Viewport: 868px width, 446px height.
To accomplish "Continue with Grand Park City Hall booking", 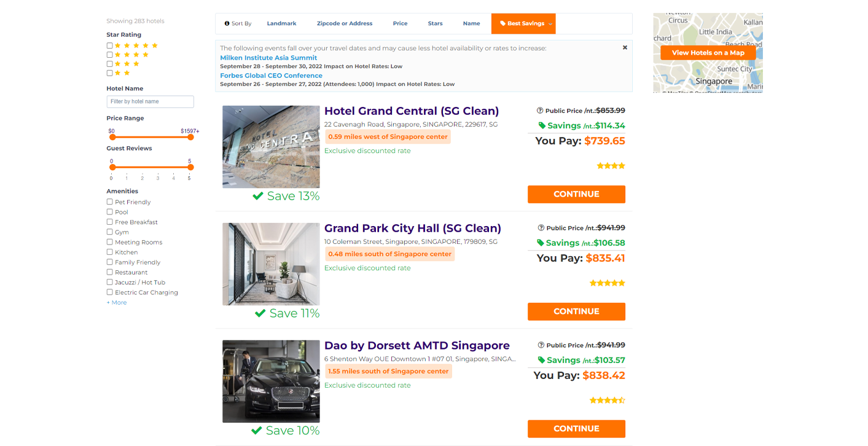I will pyautogui.click(x=576, y=311).
